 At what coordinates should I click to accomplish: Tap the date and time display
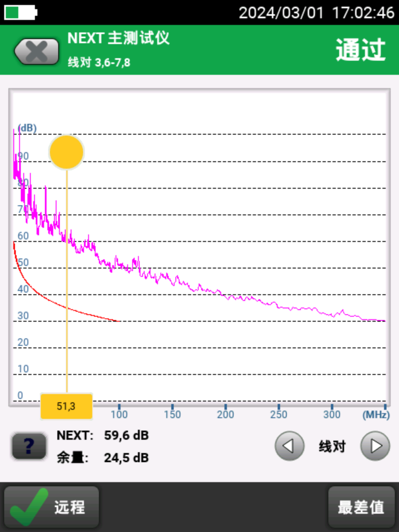(316, 12)
